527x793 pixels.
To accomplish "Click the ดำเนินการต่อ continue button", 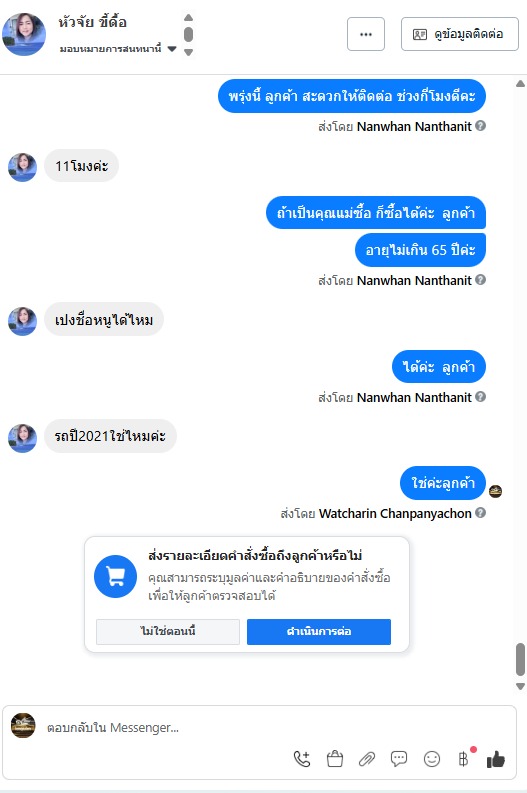I will pyautogui.click(x=319, y=632).
